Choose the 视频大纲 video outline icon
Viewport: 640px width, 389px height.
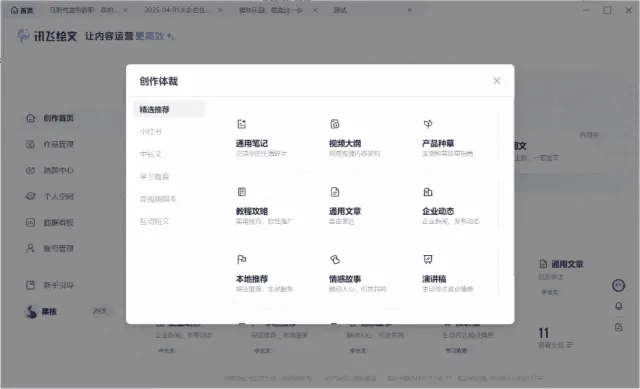335,124
